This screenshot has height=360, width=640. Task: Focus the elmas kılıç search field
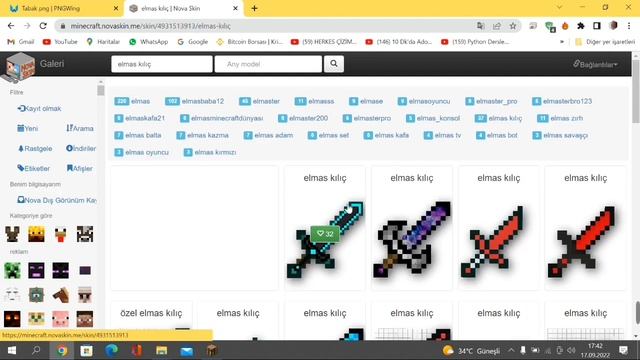point(162,64)
